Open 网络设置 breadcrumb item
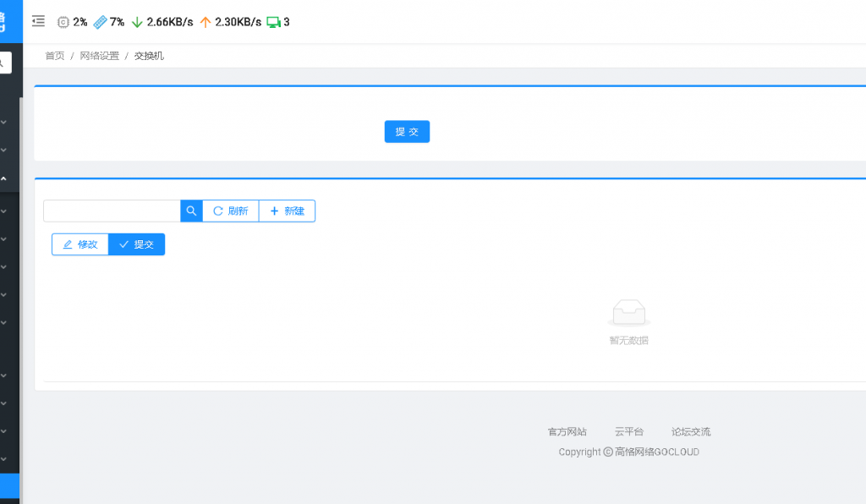 coord(100,56)
